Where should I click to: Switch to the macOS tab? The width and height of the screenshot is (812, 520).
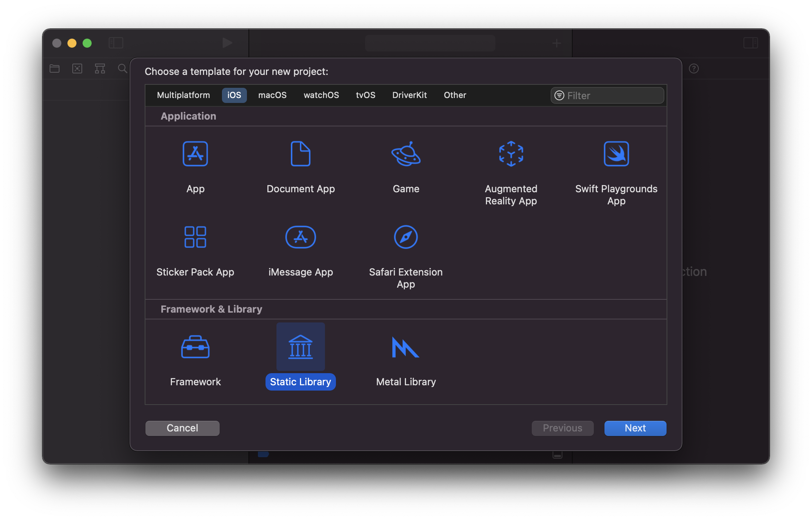tap(272, 95)
